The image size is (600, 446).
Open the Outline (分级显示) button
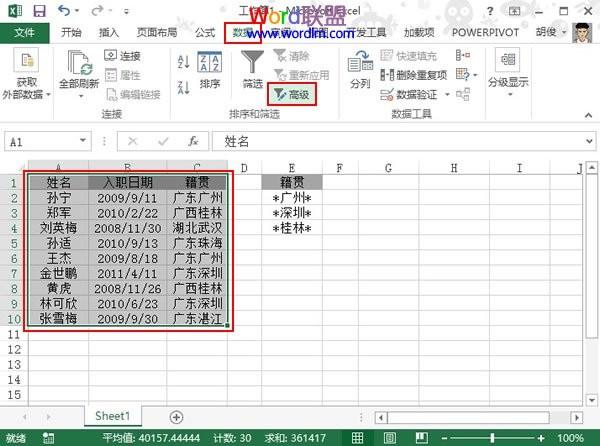(x=508, y=73)
